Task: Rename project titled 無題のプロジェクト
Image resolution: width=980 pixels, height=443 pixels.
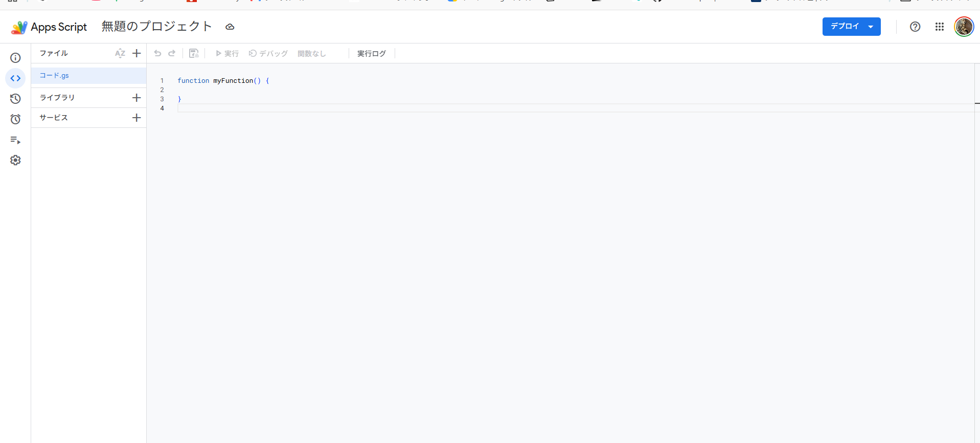Action: click(156, 27)
